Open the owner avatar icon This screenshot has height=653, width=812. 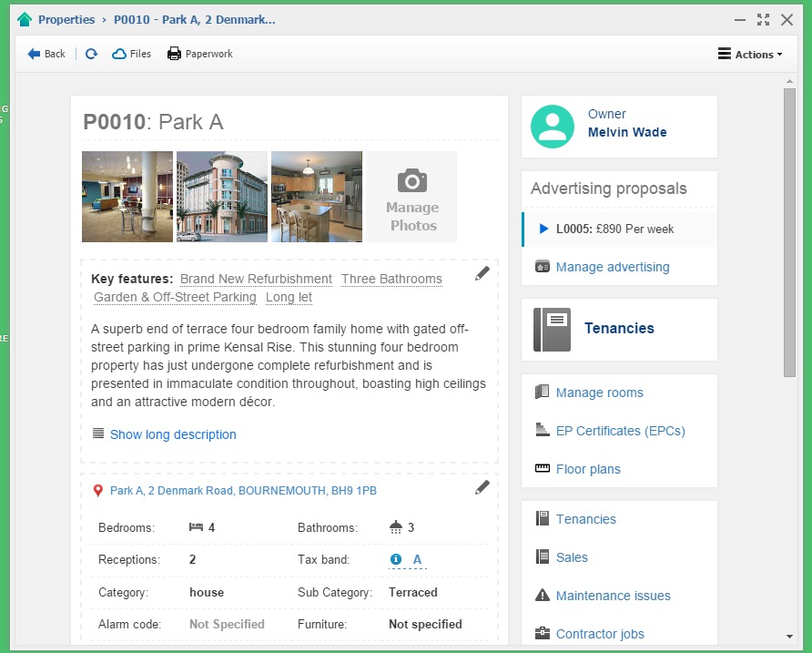(x=553, y=127)
